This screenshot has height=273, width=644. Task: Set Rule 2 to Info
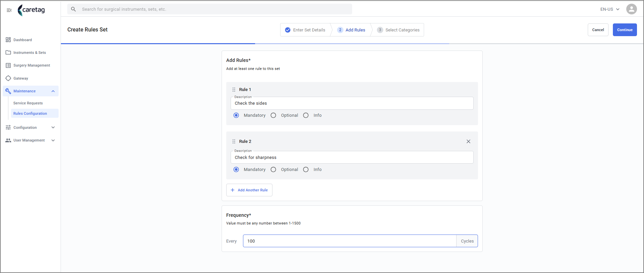click(x=306, y=170)
